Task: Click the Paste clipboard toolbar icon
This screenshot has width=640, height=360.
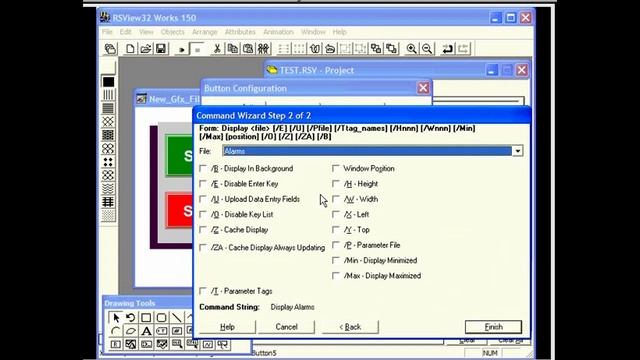Action: [x=248, y=49]
